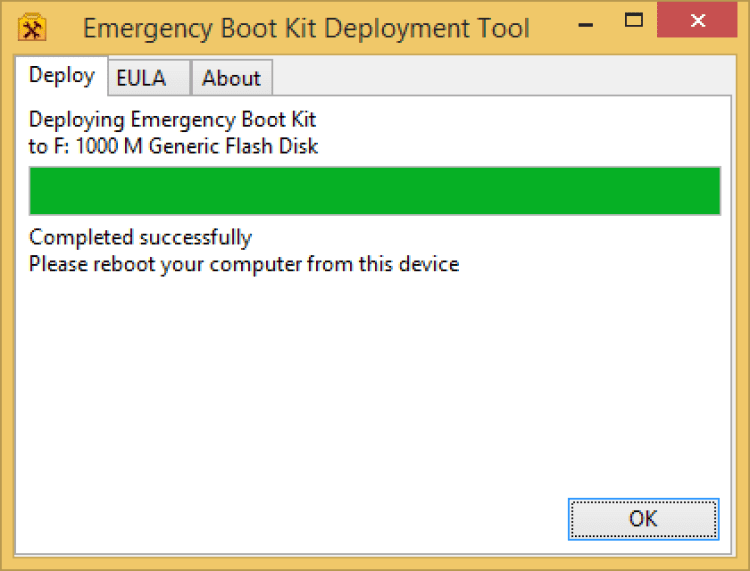Click the window's right border edge
This screenshot has height=571, width=750.
(742, 300)
